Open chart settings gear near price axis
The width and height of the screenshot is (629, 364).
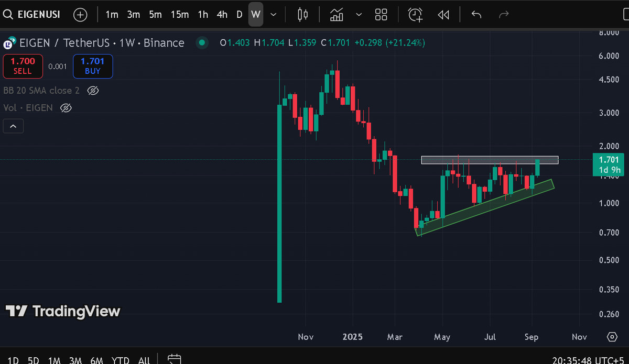tap(612, 337)
